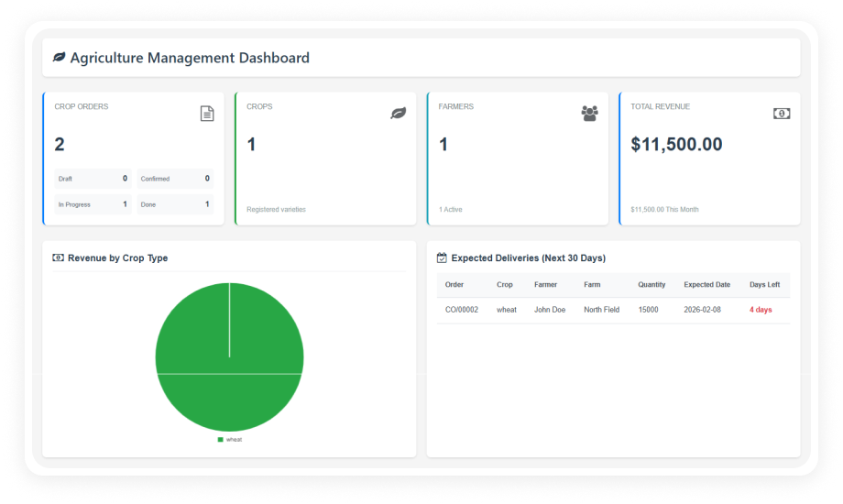The image size is (843, 504).
Task: Click the document icon in Crop Orders card
Action: point(207,114)
